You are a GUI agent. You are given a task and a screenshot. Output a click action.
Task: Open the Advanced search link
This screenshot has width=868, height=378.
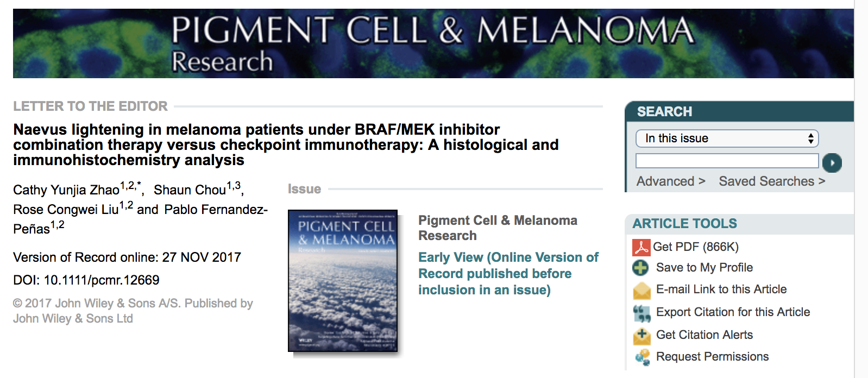(671, 181)
